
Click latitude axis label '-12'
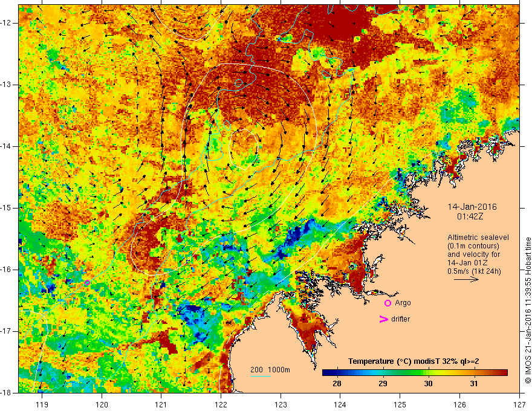coord(7,23)
